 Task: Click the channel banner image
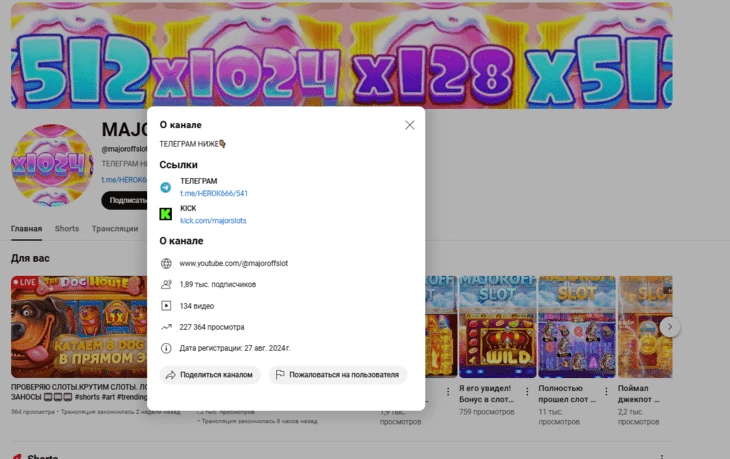pyautogui.click(x=342, y=55)
